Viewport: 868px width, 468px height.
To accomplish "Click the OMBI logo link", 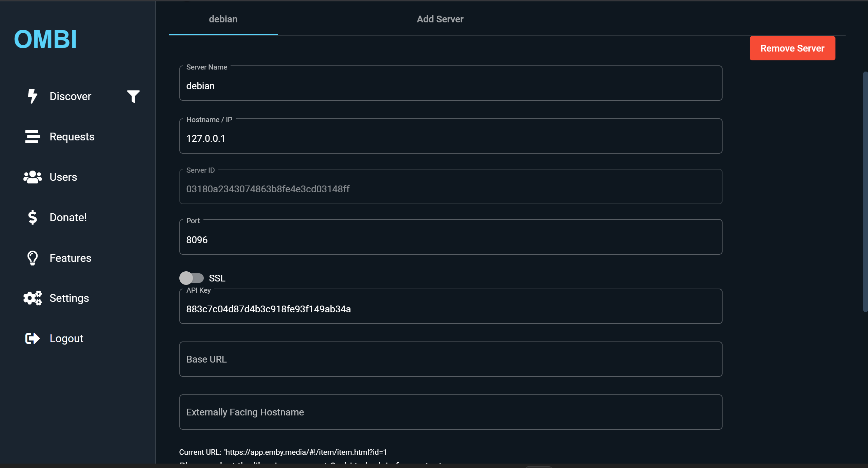I will [45, 39].
